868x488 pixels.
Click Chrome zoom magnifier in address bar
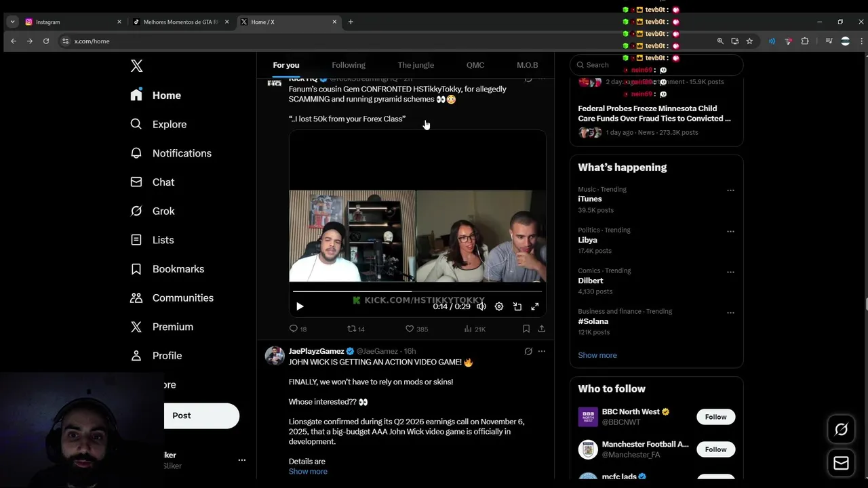click(720, 41)
